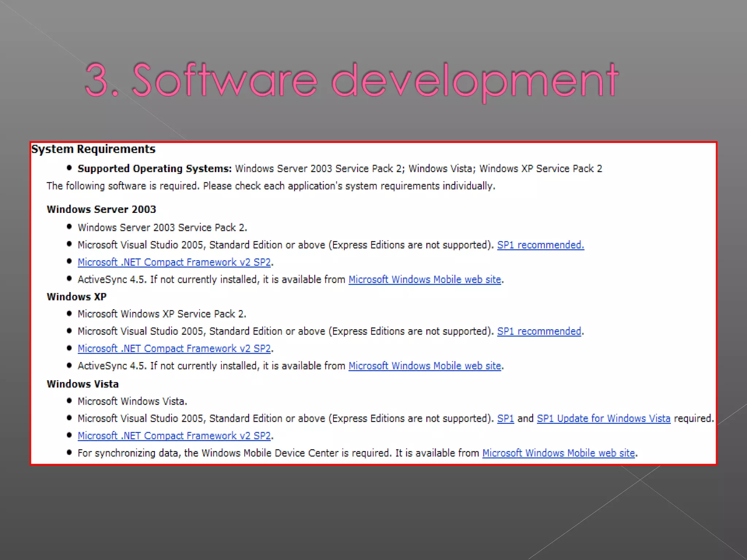
Task: Click Visual Studio 2005 text under Windows Server 2003
Action: [x=286, y=245]
